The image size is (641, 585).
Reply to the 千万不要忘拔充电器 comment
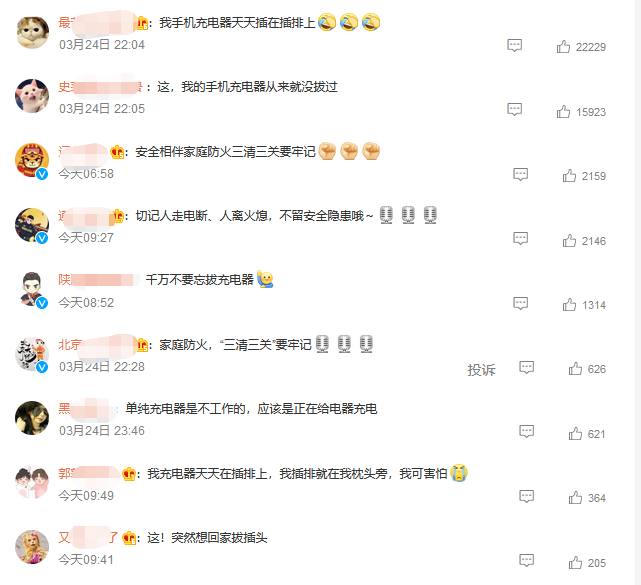tap(520, 303)
